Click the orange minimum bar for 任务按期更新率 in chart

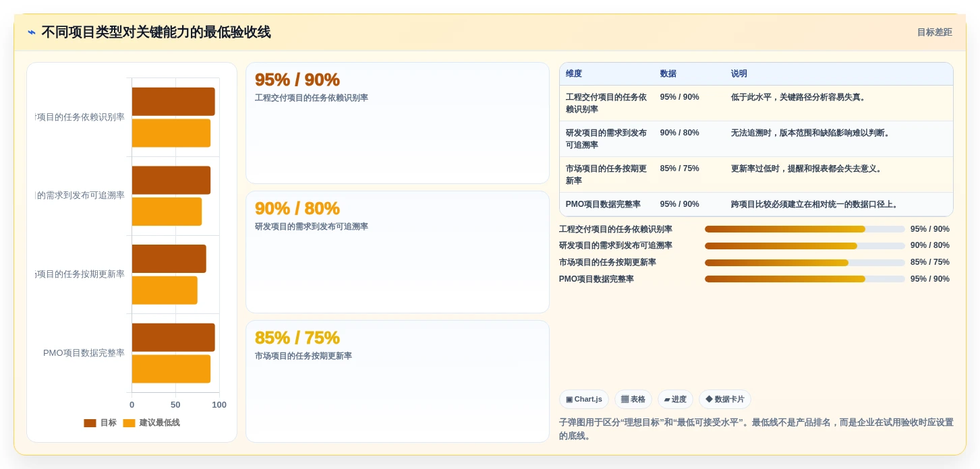tap(165, 290)
